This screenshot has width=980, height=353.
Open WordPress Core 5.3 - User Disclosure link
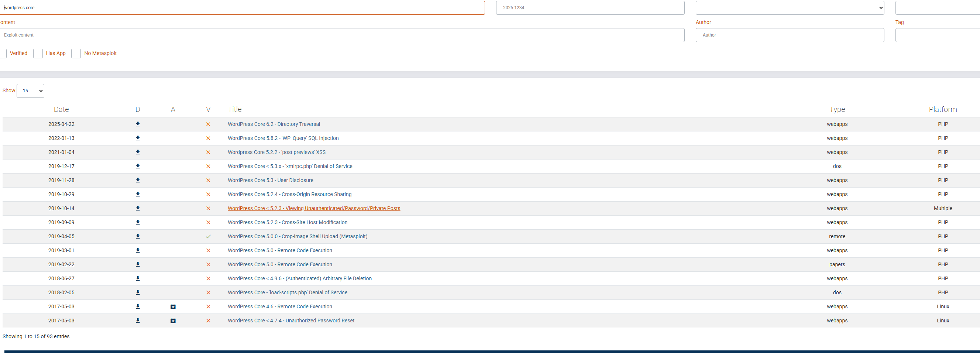click(271, 180)
